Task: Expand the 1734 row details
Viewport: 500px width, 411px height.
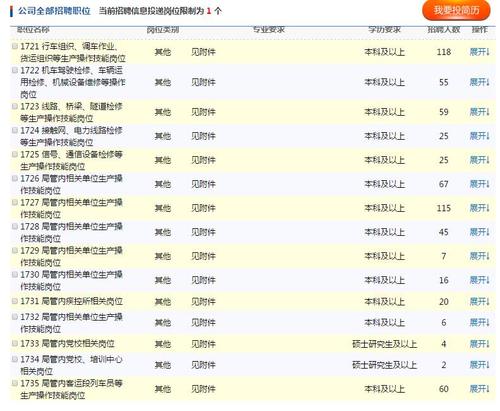Action: [x=479, y=365]
